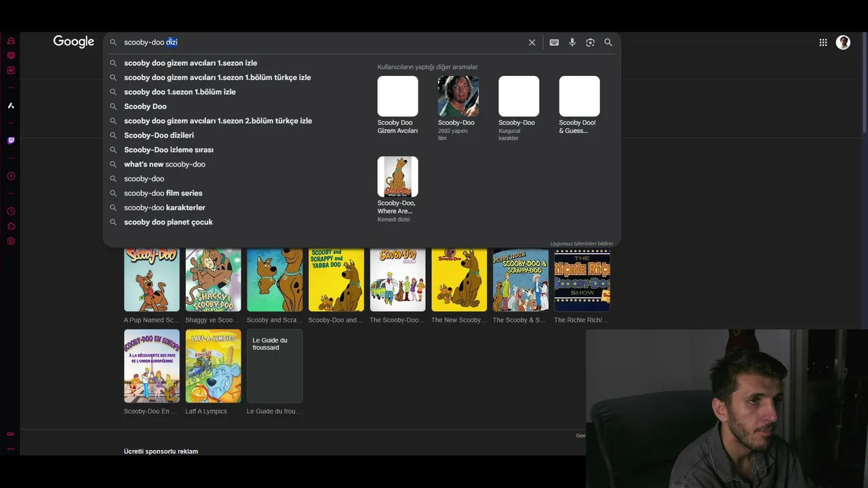
Task: Open Aria AI in the sidebar
Action: click(11, 106)
